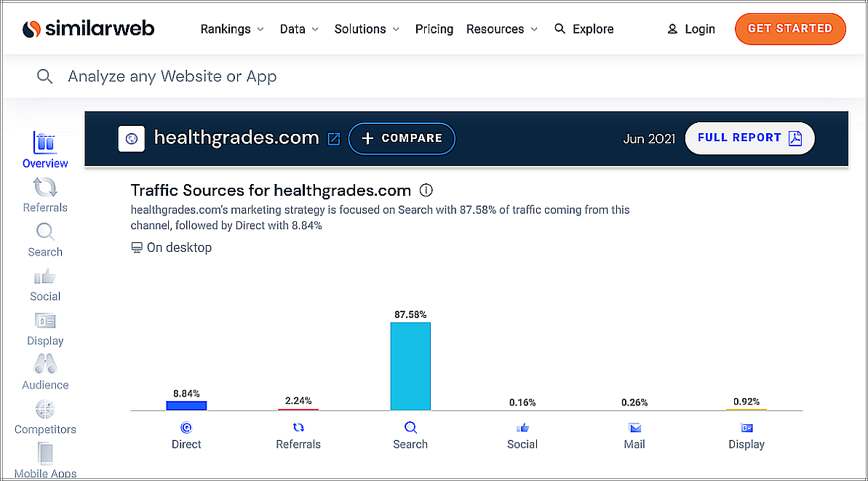This screenshot has width=868, height=481.
Task: Click the Search 87.58% bar in chart
Action: (410, 367)
